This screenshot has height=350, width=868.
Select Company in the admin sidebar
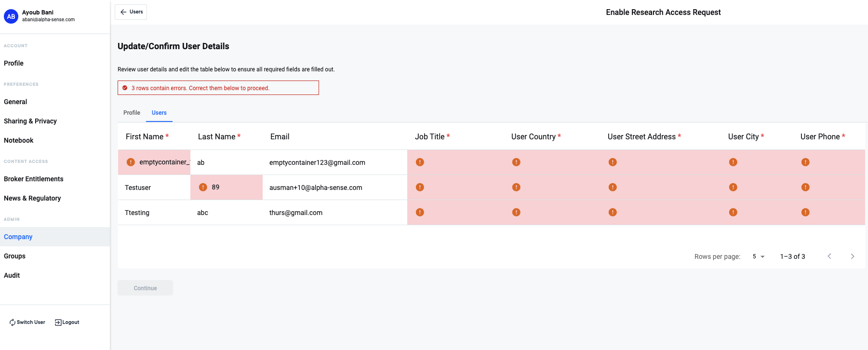pyautogui.click(x=55, y=237)
